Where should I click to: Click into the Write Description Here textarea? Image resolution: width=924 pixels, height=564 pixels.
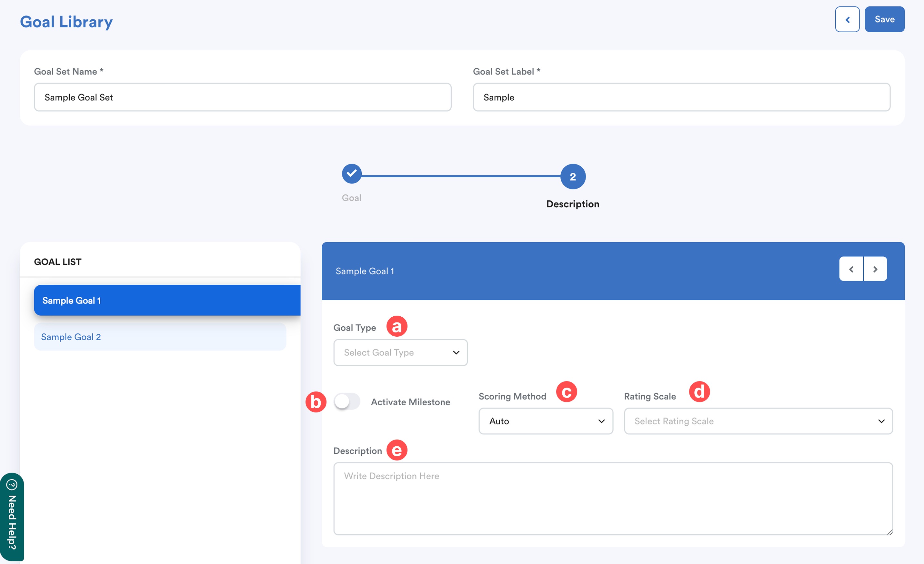[x=613, y=499]
